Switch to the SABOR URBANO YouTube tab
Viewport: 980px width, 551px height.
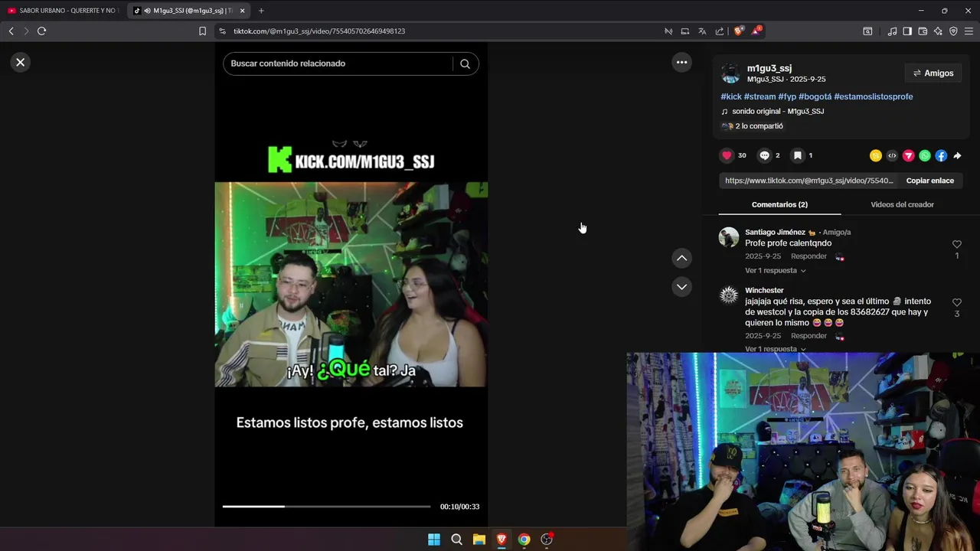click(63, 11)
